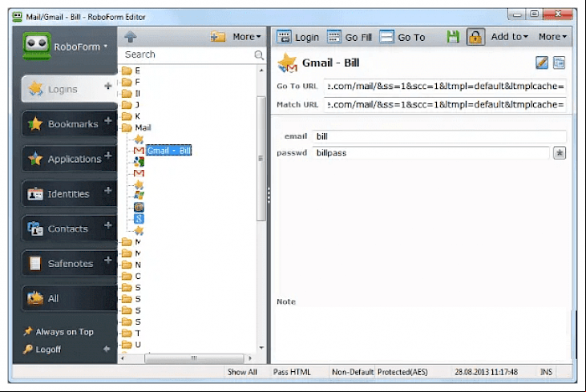The image size is (586, 392).
Task: Add a new identity with plus icon
Action: [x=108, y=190]
